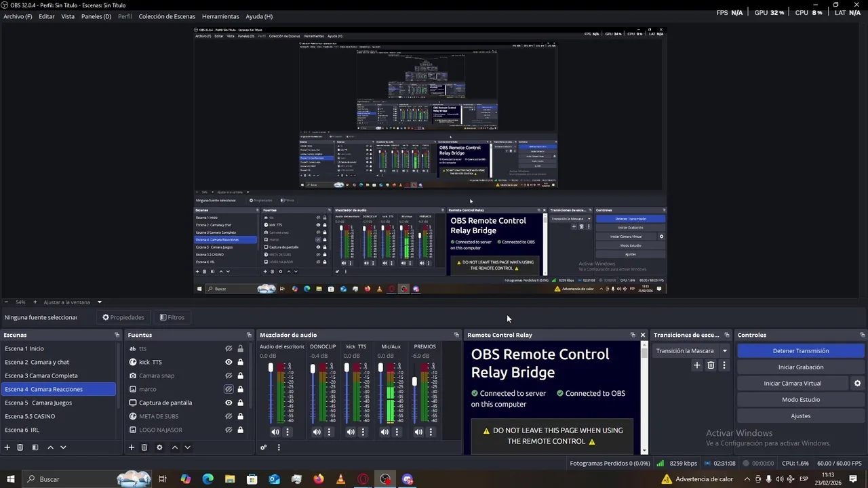
Task: Mute the Mic/Aux audio channel
Action: (x=384, y=432)
